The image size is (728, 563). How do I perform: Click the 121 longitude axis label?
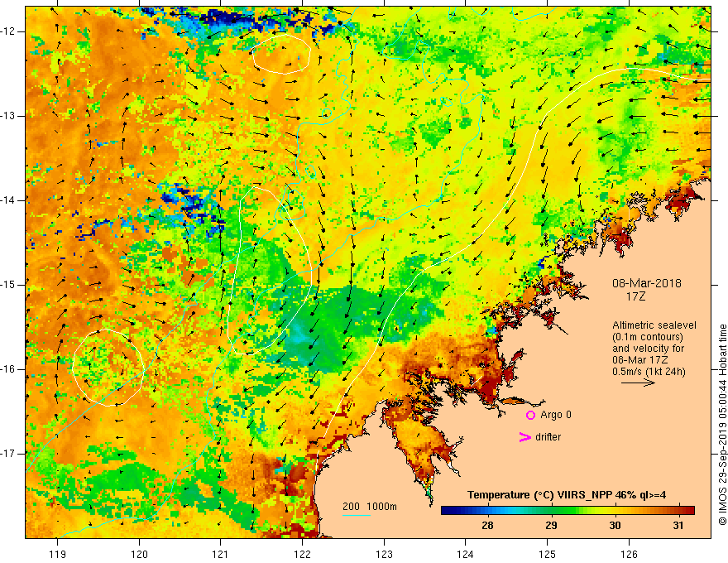(221, 554)
